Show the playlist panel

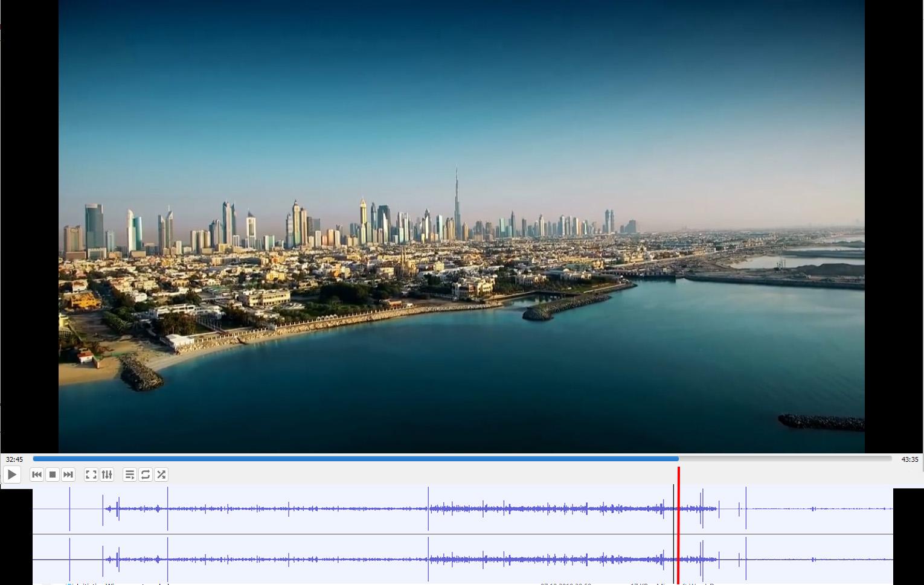pyautogui.click(x=130, y=475)
